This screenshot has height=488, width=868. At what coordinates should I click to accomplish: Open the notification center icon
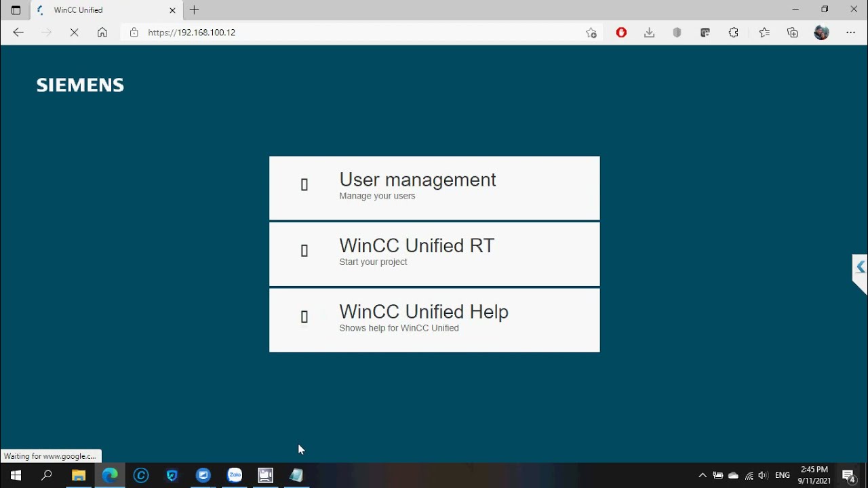pos(848,475)
